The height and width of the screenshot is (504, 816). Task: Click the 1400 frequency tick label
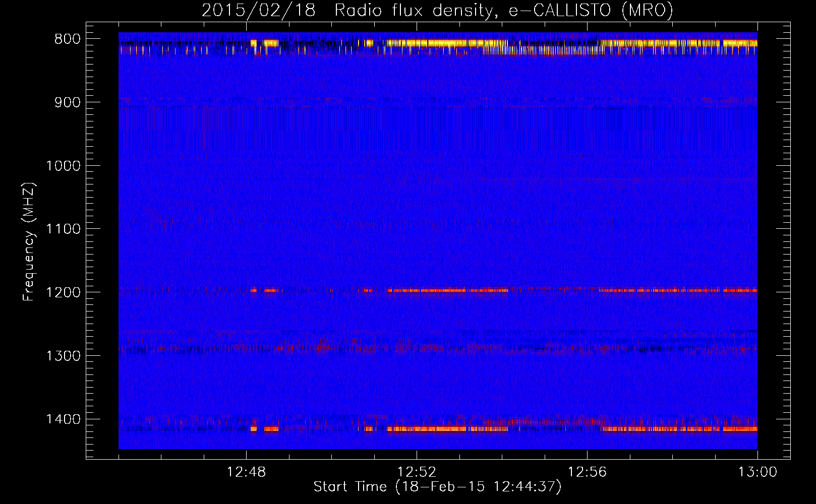pos(63,419)
